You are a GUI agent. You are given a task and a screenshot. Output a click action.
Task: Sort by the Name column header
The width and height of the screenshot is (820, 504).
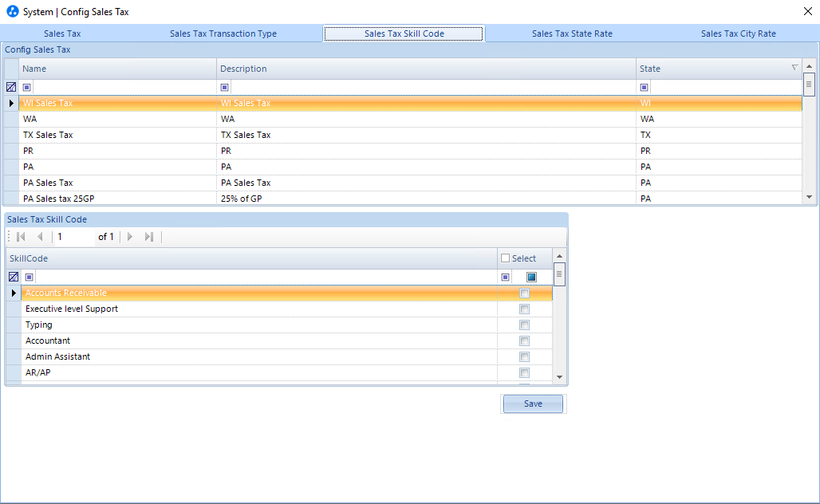(118, 69)
